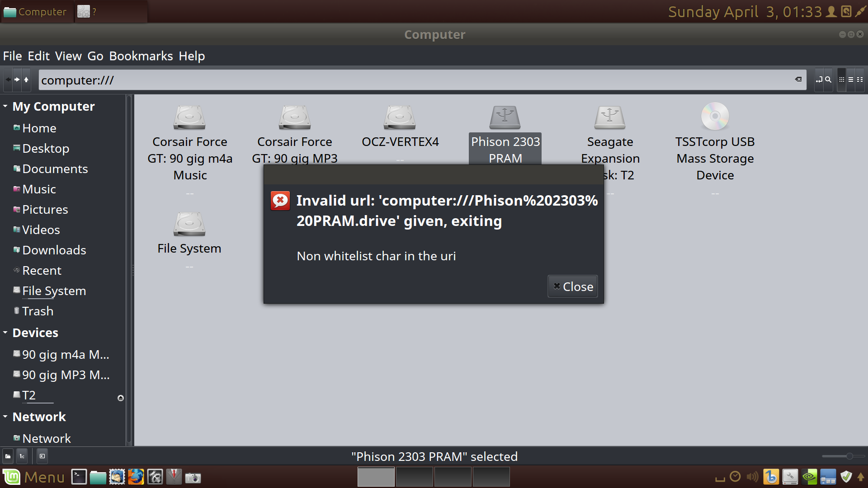Eject the T2 device
The image size is (868, 488).
(120, 398)
